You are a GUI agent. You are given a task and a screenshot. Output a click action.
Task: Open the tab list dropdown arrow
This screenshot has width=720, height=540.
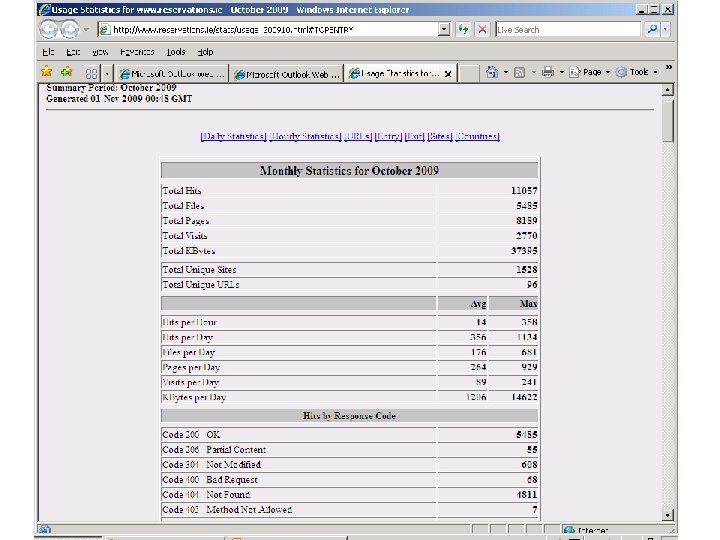tap(107, 73)
